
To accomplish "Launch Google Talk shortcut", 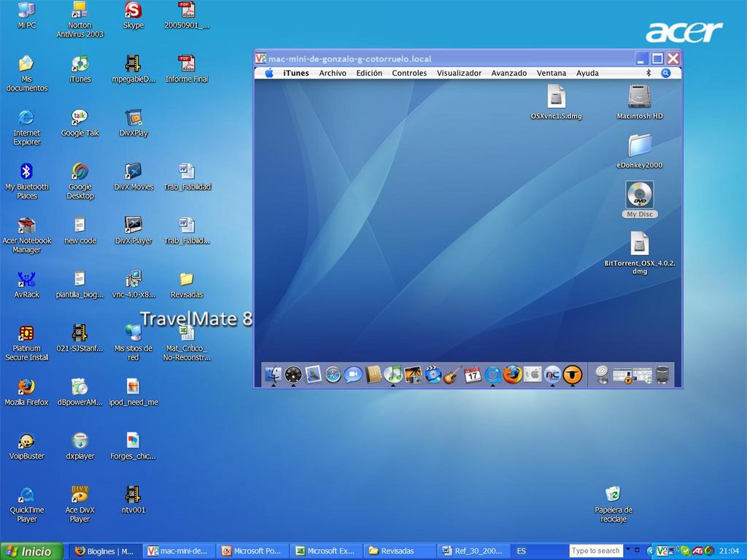I will [80, 123].
